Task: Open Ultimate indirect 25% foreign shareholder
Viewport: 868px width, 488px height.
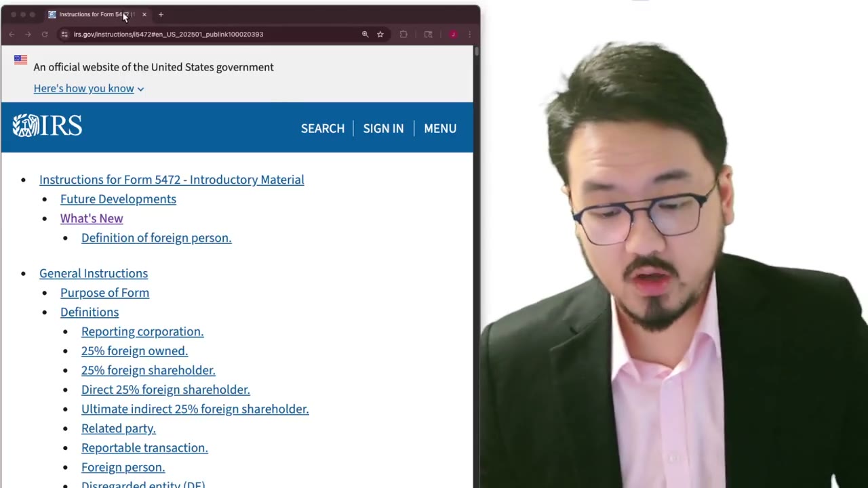Action: 195,409
